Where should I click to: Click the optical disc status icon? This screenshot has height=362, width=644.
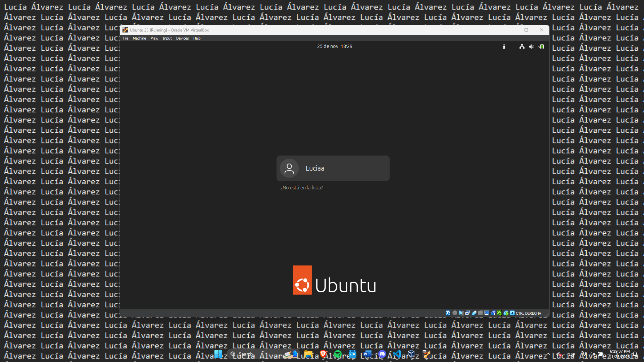click(455, 313)
